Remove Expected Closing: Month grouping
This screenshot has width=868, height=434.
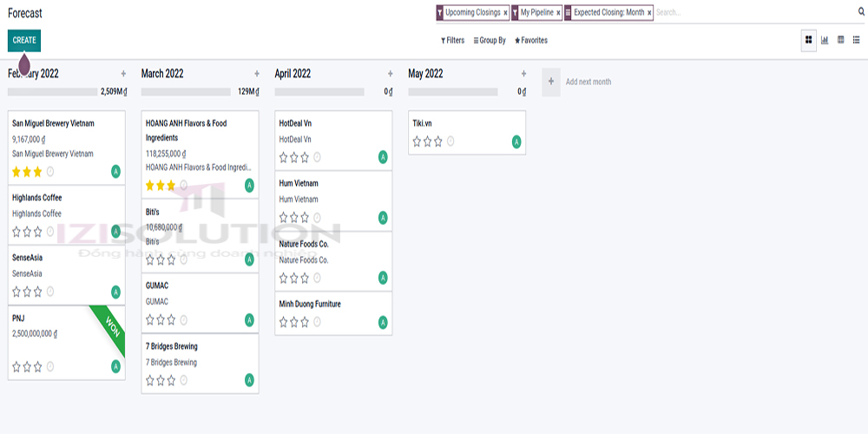coord(649,13)
